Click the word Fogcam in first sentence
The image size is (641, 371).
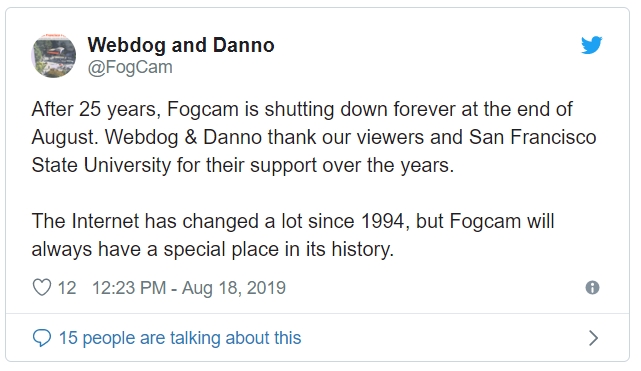tap(203, 110)
